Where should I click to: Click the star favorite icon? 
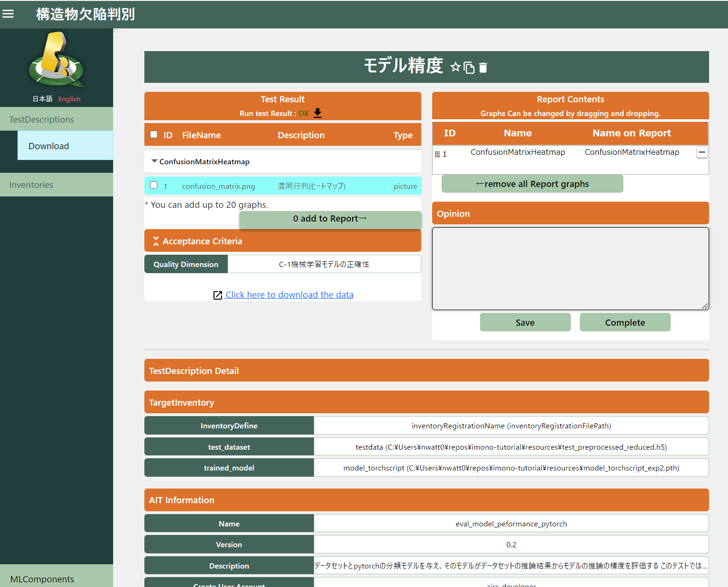coord(455,67)
